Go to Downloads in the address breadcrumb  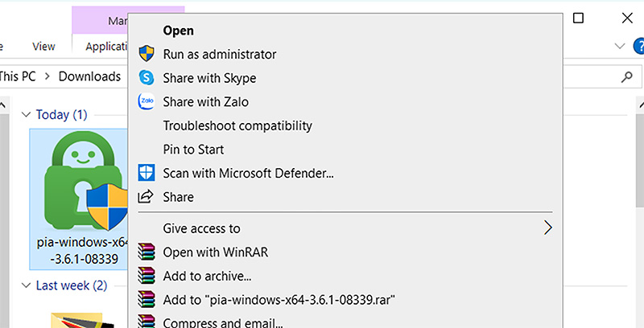[89, 76]
